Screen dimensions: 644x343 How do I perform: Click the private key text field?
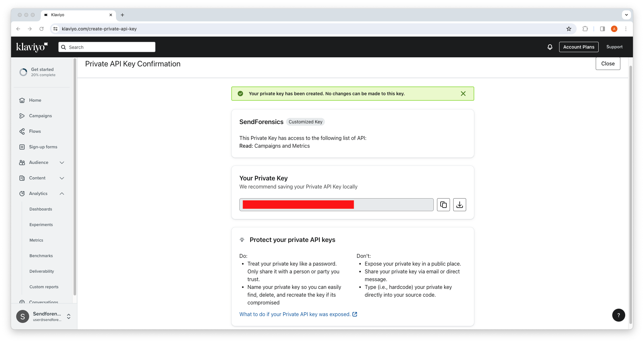click(336, 205)
